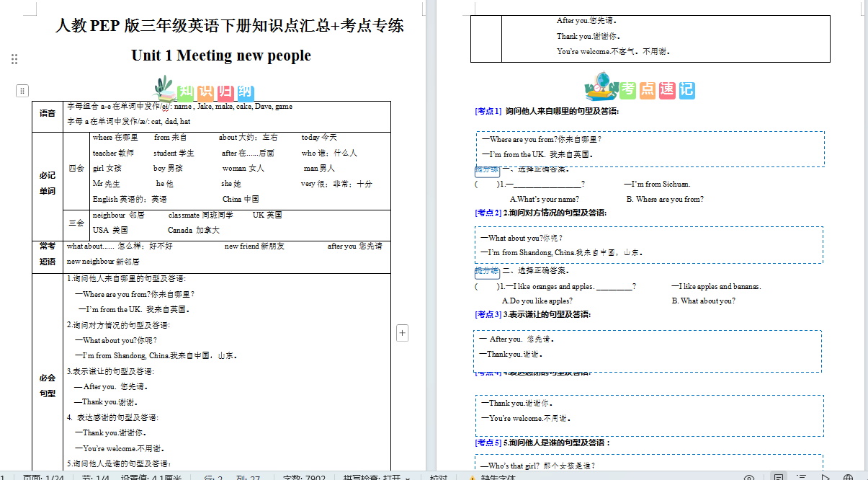Click the 校对 proofreading button in status bar
Image resolution: width=868 pixels, height=480 pixels.
click(x=439, y=477)
